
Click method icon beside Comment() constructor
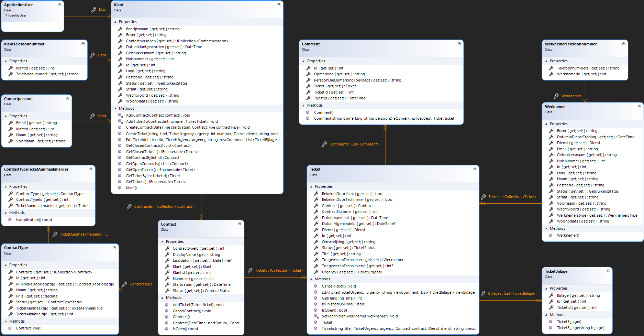click(x=308, y=112)
